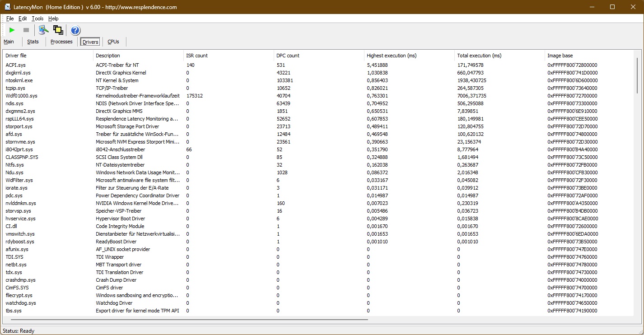Select the CLASSPNP.SYS driver row
This screenshot has height=335, width=644.
tap(318, 157)
